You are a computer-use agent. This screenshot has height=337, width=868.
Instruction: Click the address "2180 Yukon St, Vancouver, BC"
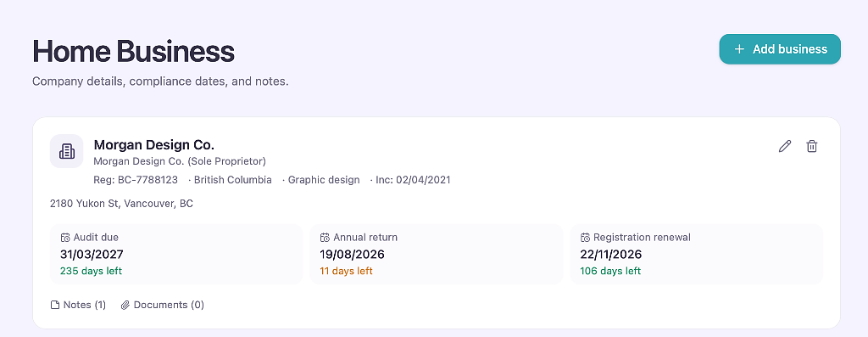121,204
